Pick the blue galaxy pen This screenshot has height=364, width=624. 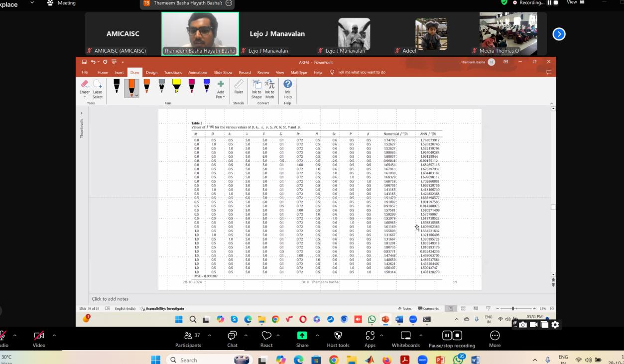tap(207, 86)
